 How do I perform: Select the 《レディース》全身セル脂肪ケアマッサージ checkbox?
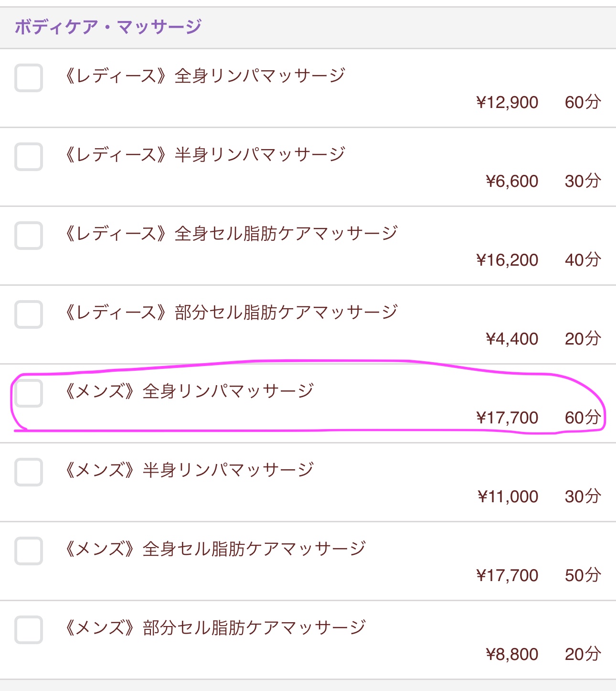[29, 236]
